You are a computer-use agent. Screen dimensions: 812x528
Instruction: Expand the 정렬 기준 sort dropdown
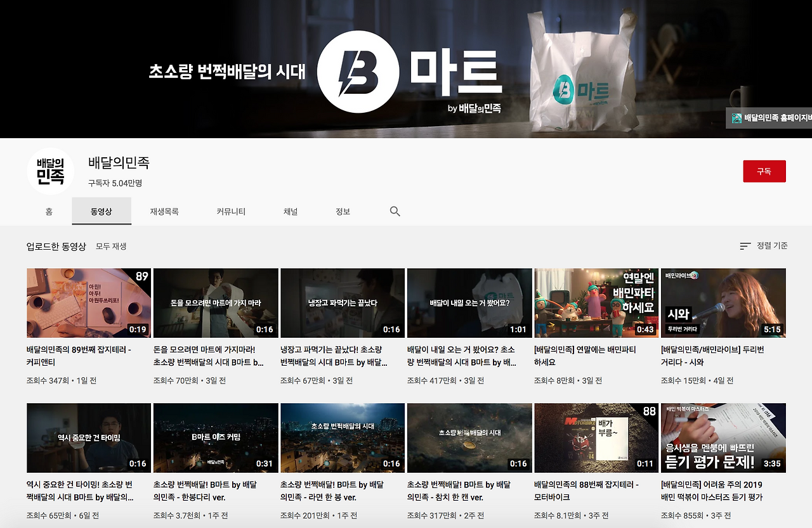pos(771,246)
